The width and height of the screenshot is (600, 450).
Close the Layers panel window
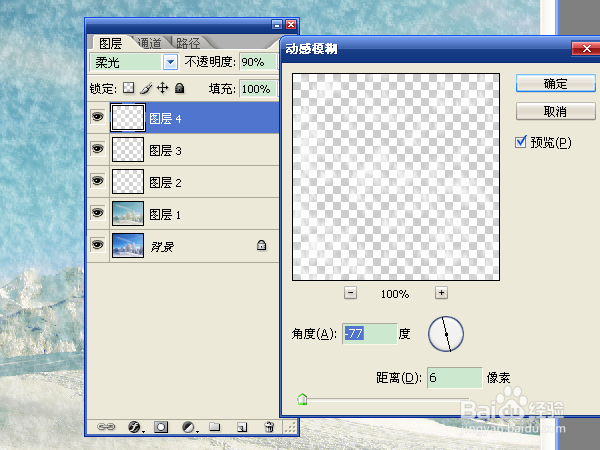[291, 24]
